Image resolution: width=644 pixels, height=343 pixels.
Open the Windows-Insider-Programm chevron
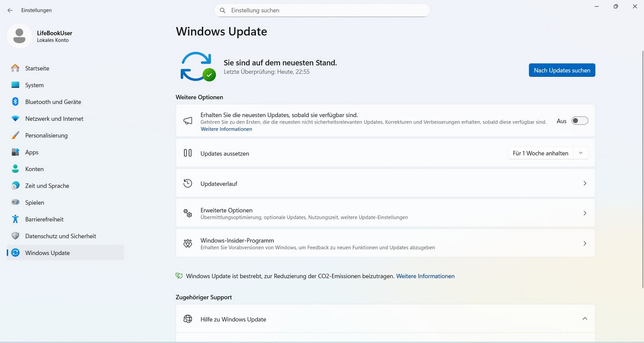pos(585,244)
